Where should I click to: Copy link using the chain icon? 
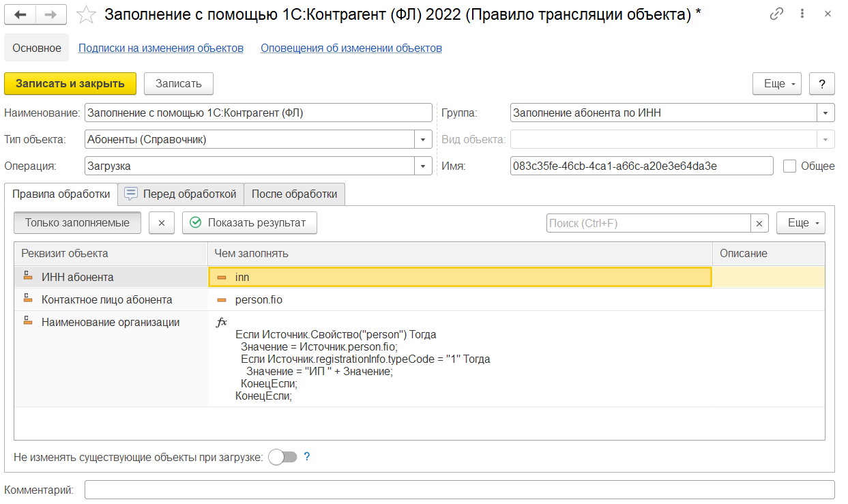click(x=776, y=14)
